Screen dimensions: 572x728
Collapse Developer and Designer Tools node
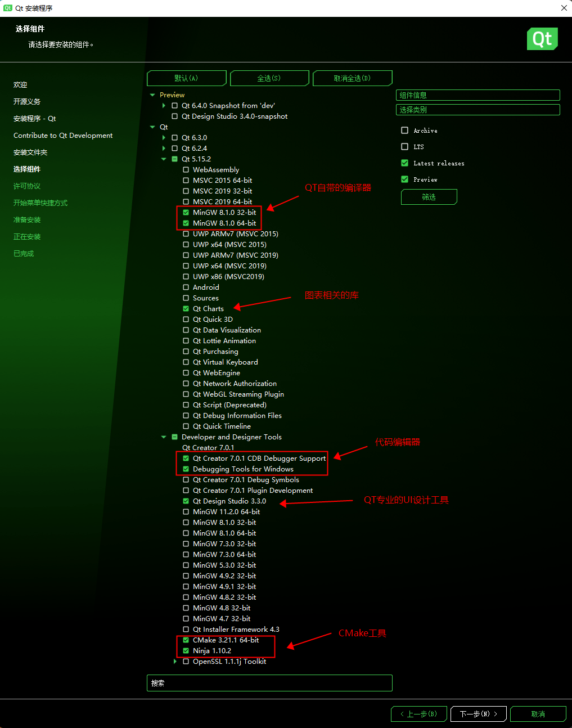click(x=164, y=437)
